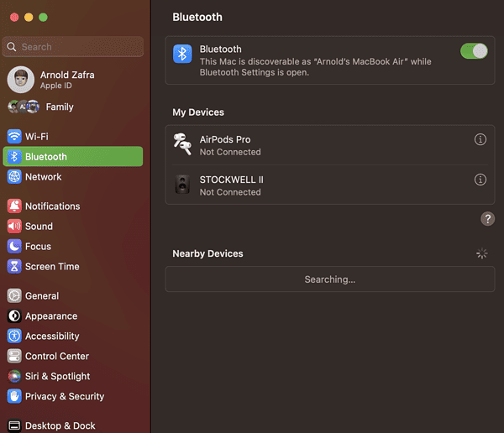Turn off the Bluetooth toggle switch
This screenshot has height=433, width=504.
pos(474,51)
